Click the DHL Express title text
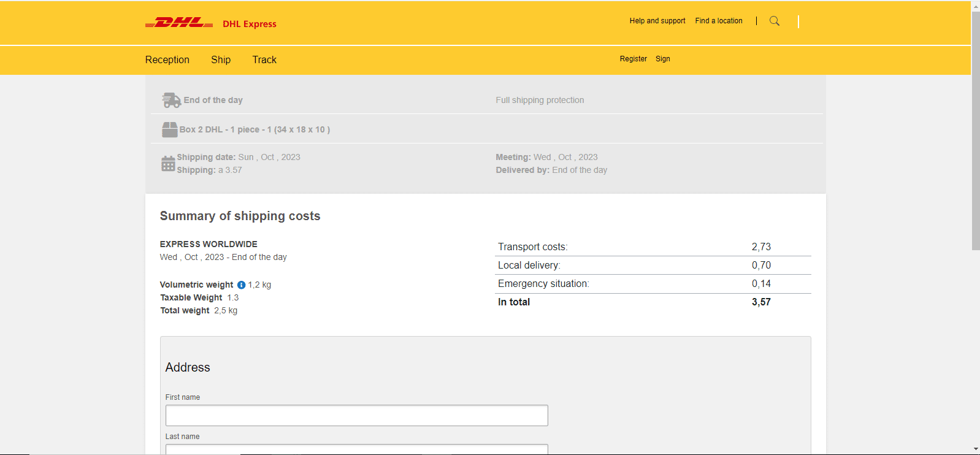The width and height of the screenshot is (980, 455). (x=250, y=24)
